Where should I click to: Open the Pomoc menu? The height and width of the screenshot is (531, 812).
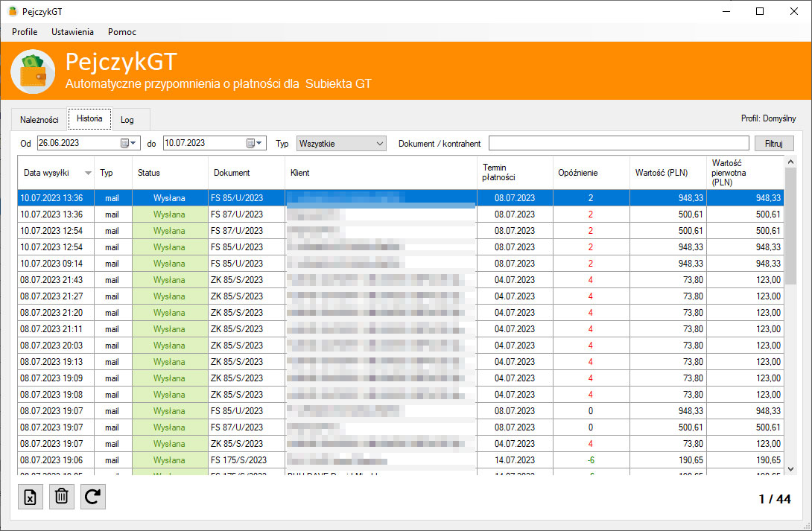click(122, 31)
